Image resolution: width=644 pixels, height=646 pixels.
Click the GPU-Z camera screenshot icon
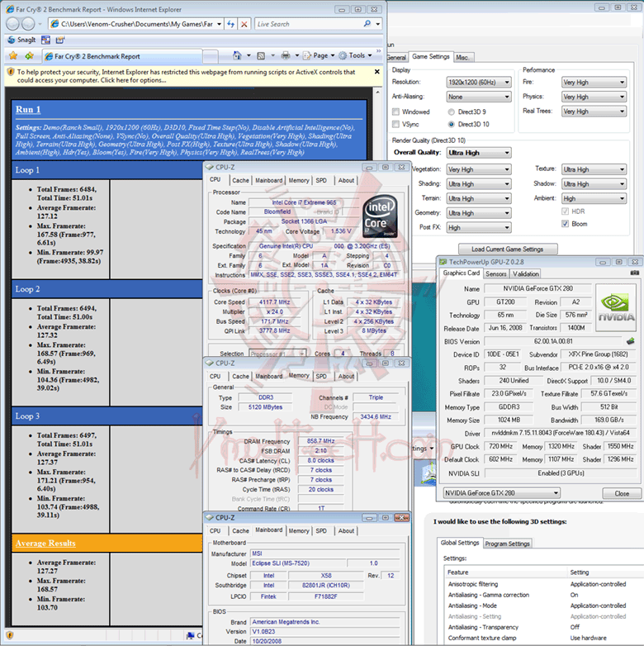point(635,273)
